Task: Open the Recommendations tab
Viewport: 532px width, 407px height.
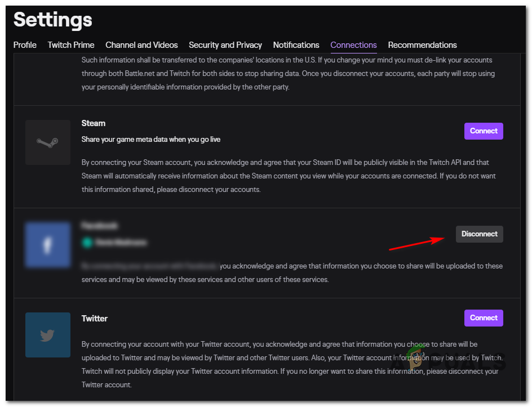Action: 422,45
